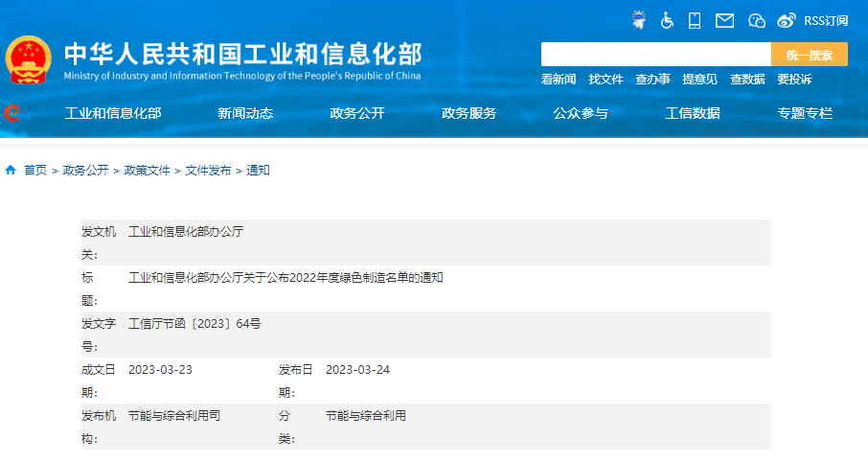Click the red swirl icon beside navigation

(x=11, y=113)
